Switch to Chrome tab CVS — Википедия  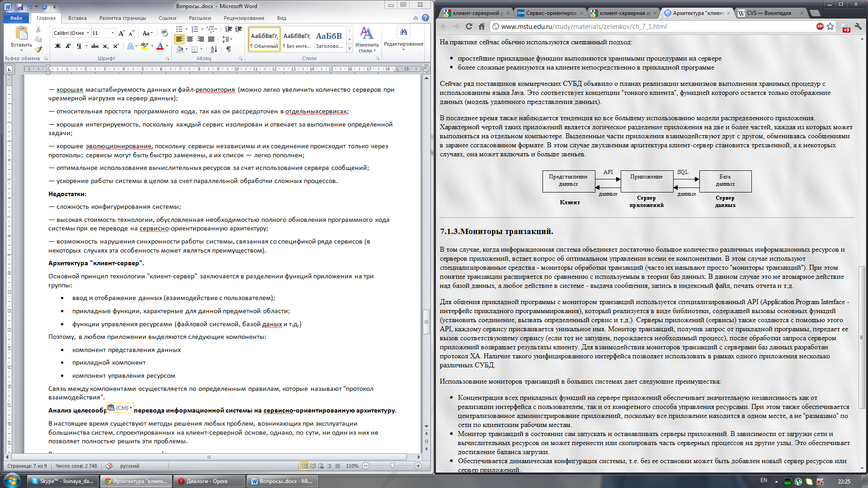coord(770,13)
